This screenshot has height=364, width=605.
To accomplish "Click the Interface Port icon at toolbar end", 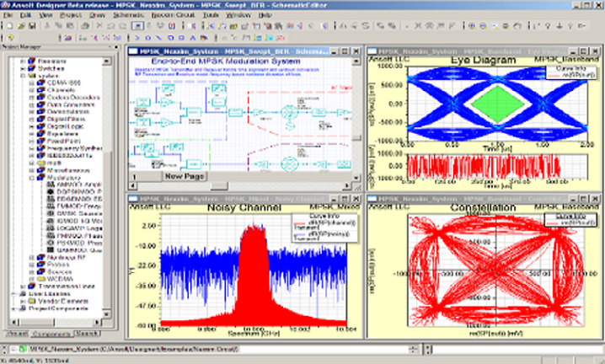I will tap(582, 26).
